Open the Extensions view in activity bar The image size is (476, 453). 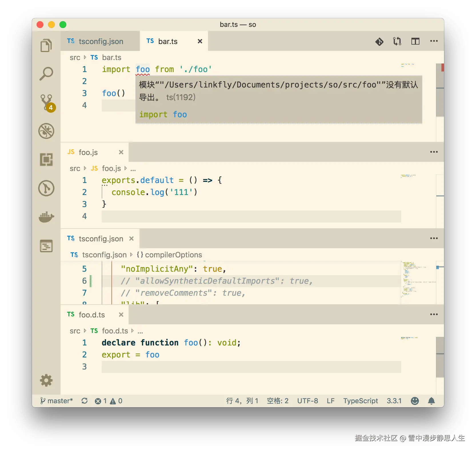pos(46,160)
